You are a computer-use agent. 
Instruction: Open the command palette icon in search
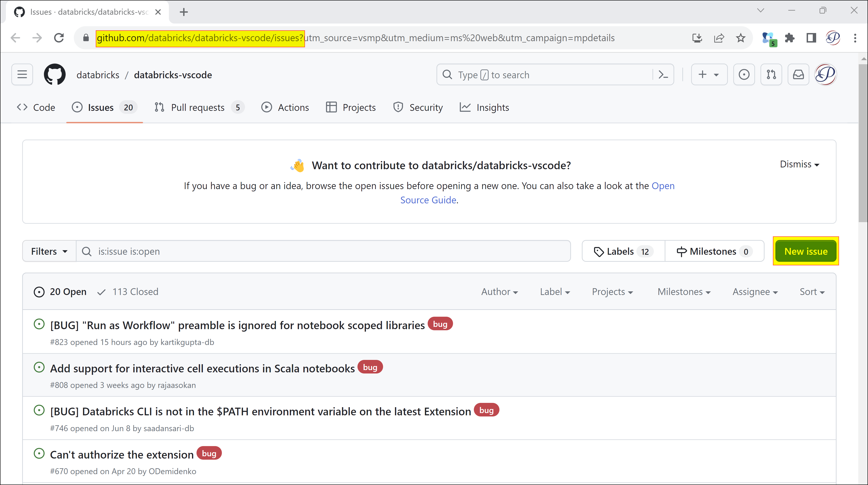(x=663, y=74)
